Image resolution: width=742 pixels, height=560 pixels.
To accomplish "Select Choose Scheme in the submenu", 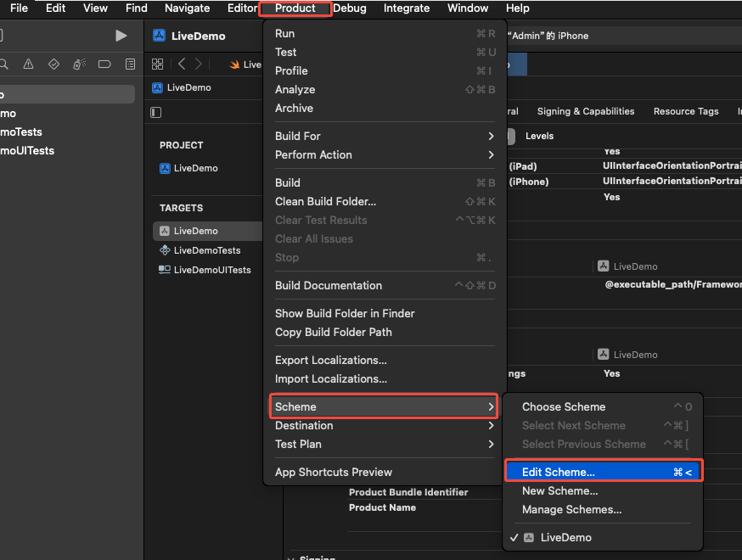I will pyautogui.click(x=602, y=406).
